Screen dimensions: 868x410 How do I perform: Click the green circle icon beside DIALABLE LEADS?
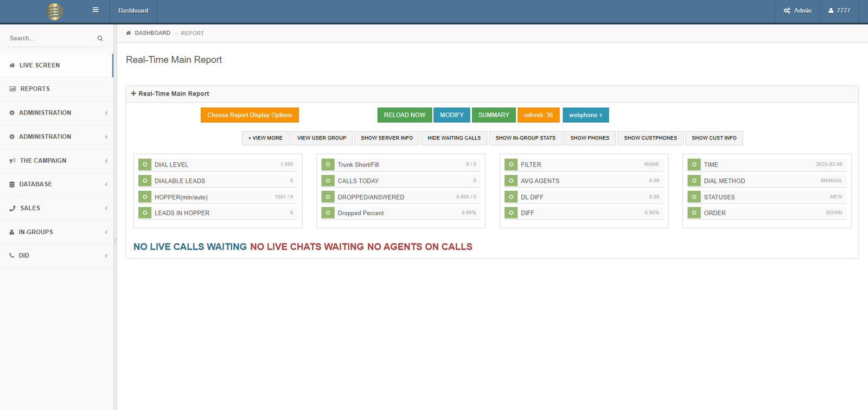[x=145, y=181]
